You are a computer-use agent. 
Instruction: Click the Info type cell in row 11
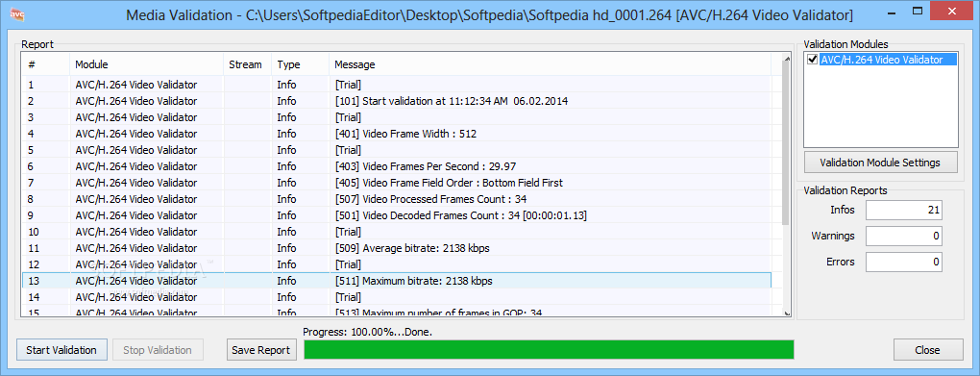coord(287,248)
